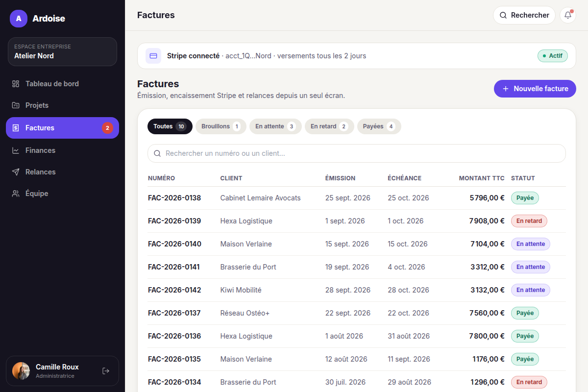Viewport: 588px width, 392px height.
Task: Sort by the ÉMISSION column header
Action: [341, 178]
